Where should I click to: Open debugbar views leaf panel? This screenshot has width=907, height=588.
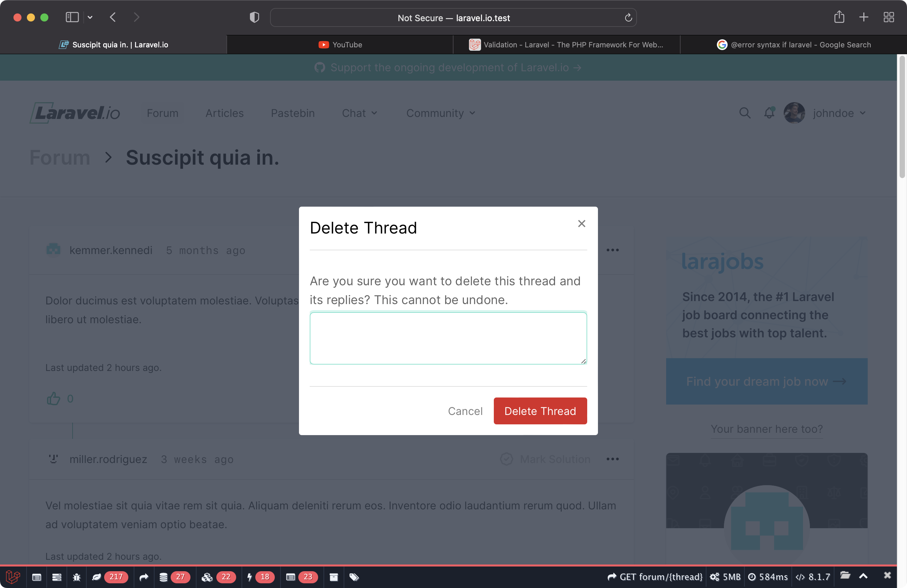[x=96, y=577]
